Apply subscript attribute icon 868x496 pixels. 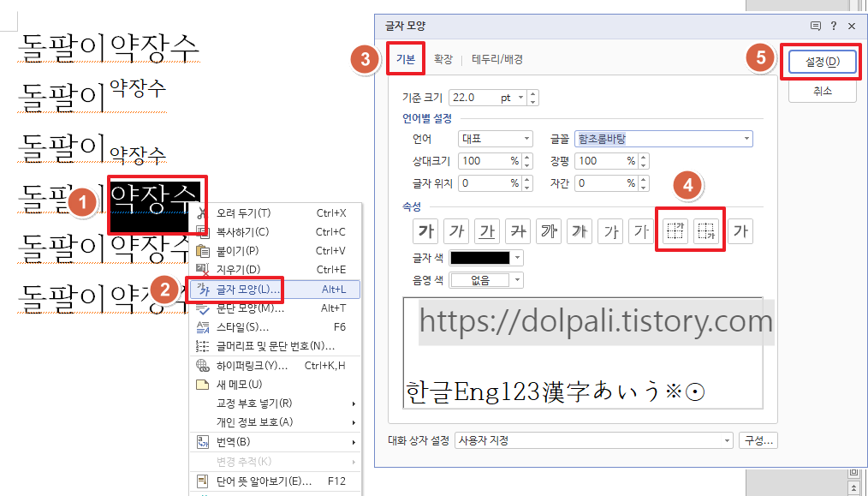coord(706,231)
